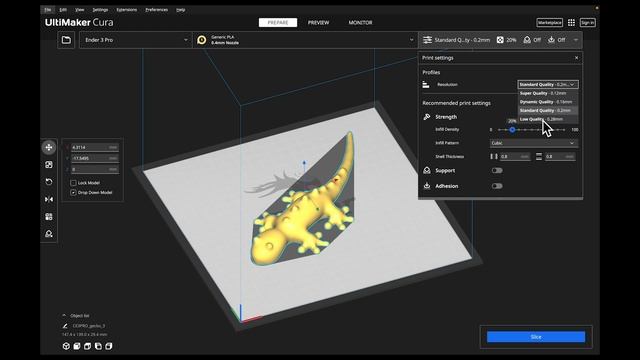Click the print settings sliders icon

(x=427, y=40)
